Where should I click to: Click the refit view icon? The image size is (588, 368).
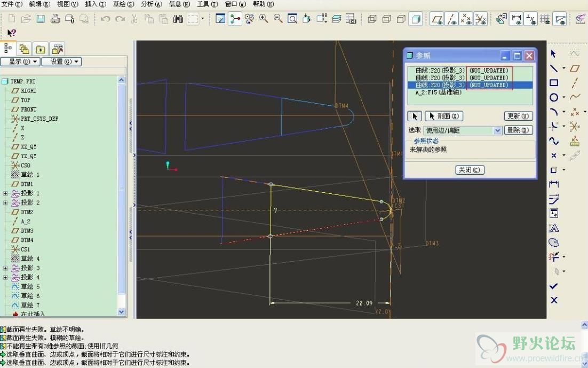click(292, 19)
